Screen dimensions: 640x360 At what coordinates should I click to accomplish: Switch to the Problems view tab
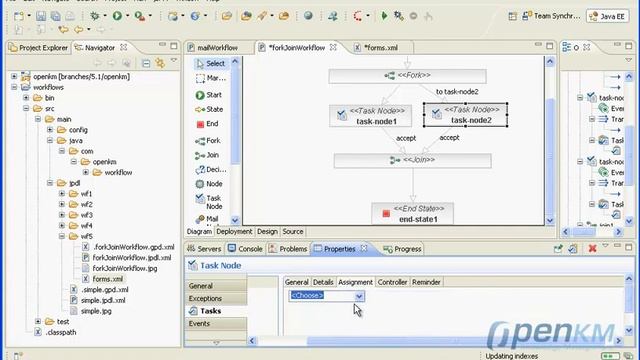pos(288,249)
